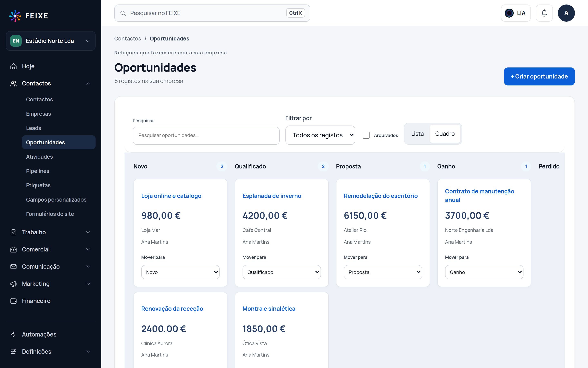Focus the Pesquisar oportunidades input field
Image resolution: width=588 pixels, height=368 pixels.
click(206, 136)
